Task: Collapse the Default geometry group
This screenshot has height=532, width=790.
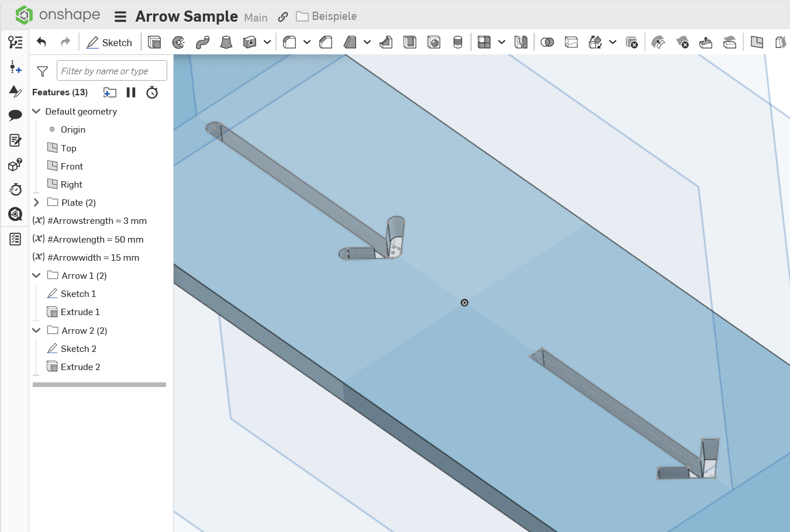Action: tap(36, 111)
